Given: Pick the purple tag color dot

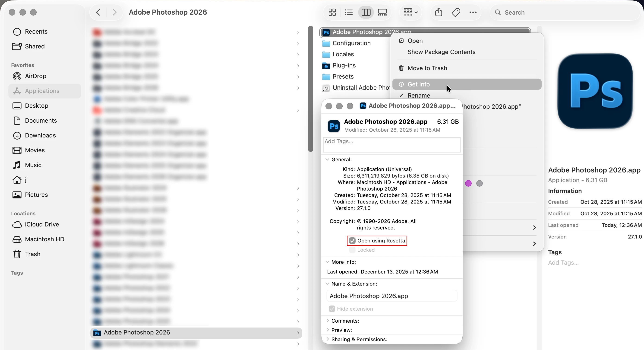Looking at the screenshot, I should (468, 183).
